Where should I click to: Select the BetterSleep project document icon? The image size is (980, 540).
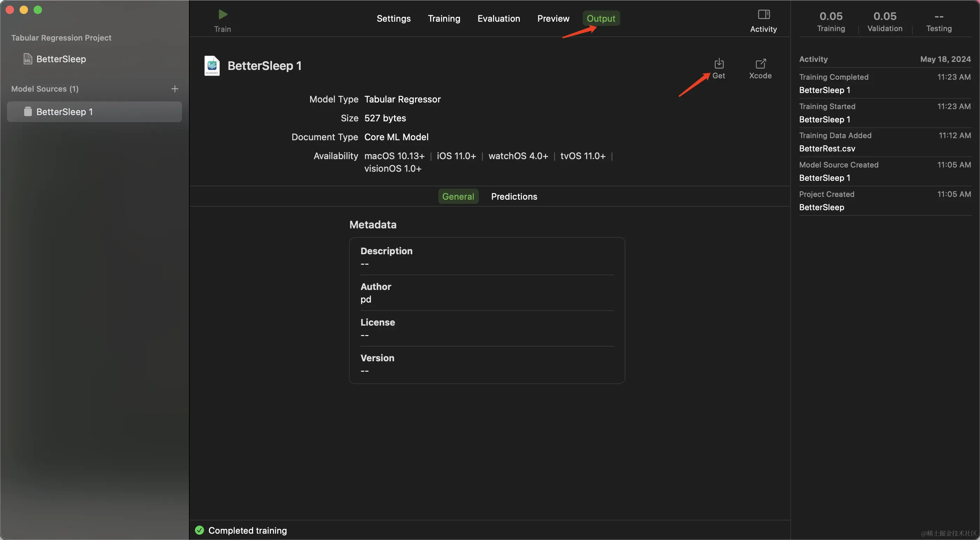[x=28, y=59]
